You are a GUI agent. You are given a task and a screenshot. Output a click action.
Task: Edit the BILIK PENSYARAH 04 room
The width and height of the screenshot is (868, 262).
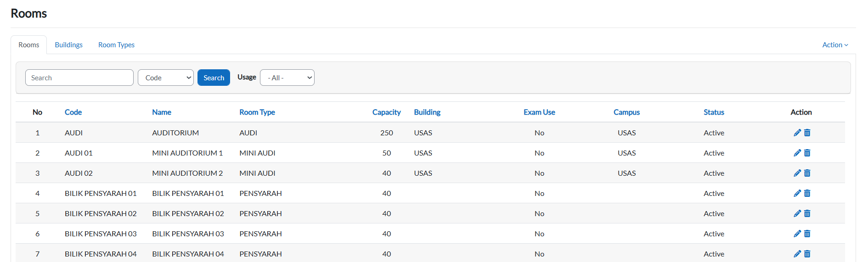797,254
